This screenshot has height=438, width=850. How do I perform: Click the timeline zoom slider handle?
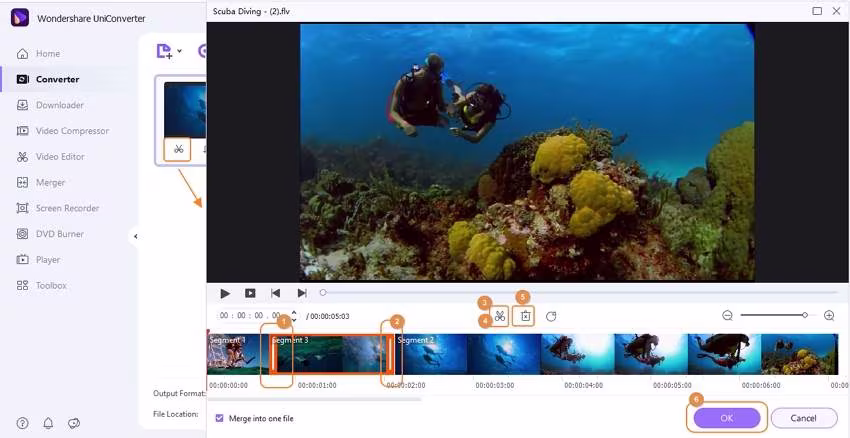coord(805,315)
